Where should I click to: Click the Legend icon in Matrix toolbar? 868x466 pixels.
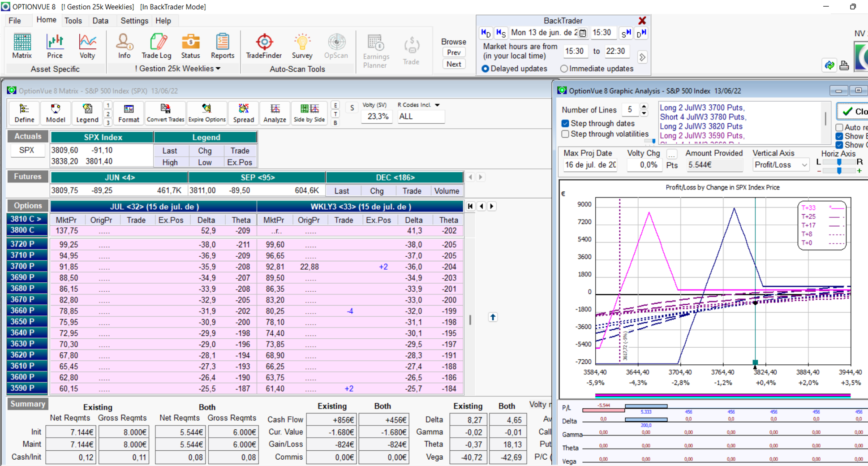point(87,113)
